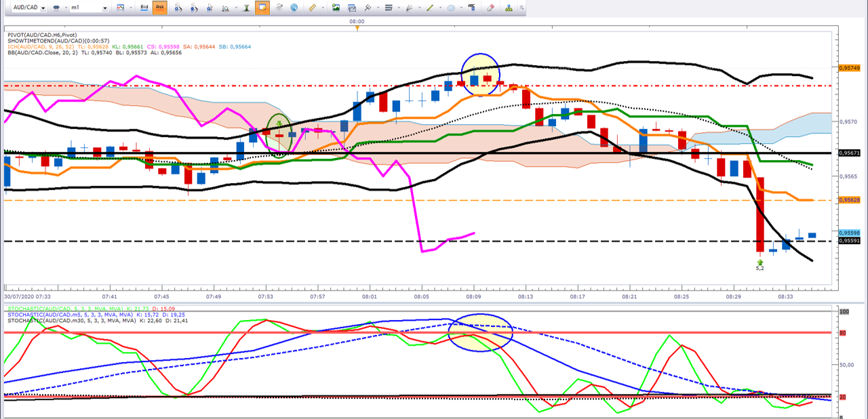Click the 0,95749 price axis label
Viewport: 868px width, 419px height.
(849, 68)
